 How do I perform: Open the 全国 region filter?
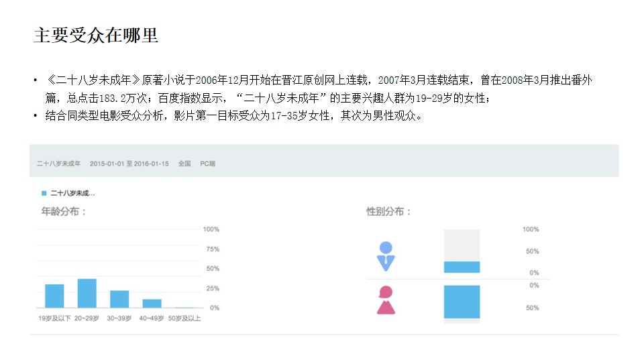click(184, 164)
